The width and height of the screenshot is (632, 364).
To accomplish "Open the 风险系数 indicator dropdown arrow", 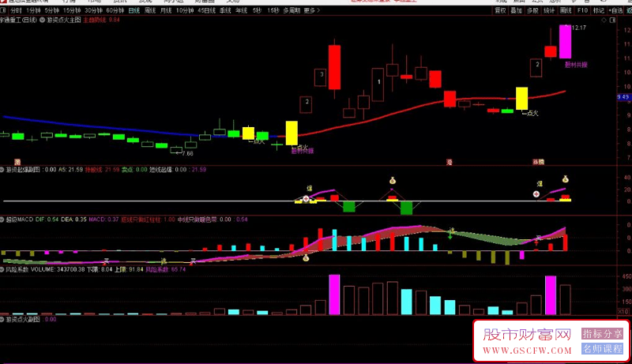I will (2, 269).
